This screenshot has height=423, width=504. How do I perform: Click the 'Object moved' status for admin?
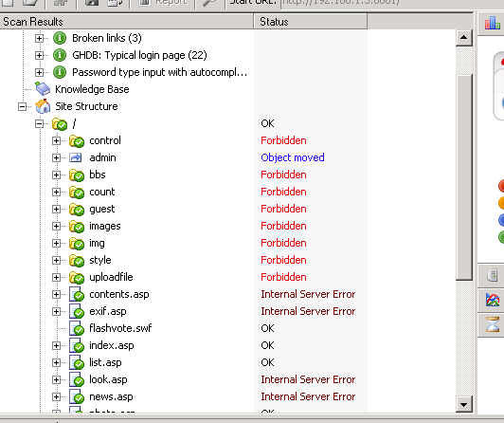pos(293,157)
